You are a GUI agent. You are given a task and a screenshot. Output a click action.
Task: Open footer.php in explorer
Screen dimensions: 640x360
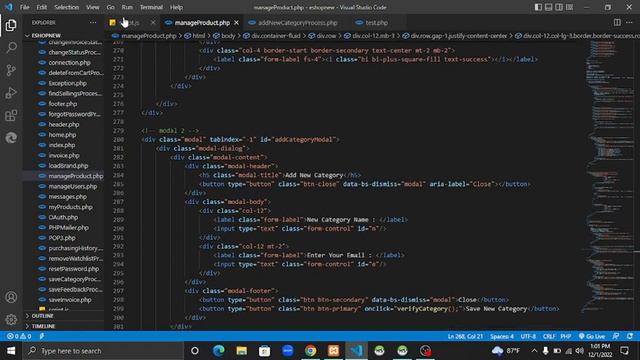point(63,104)
